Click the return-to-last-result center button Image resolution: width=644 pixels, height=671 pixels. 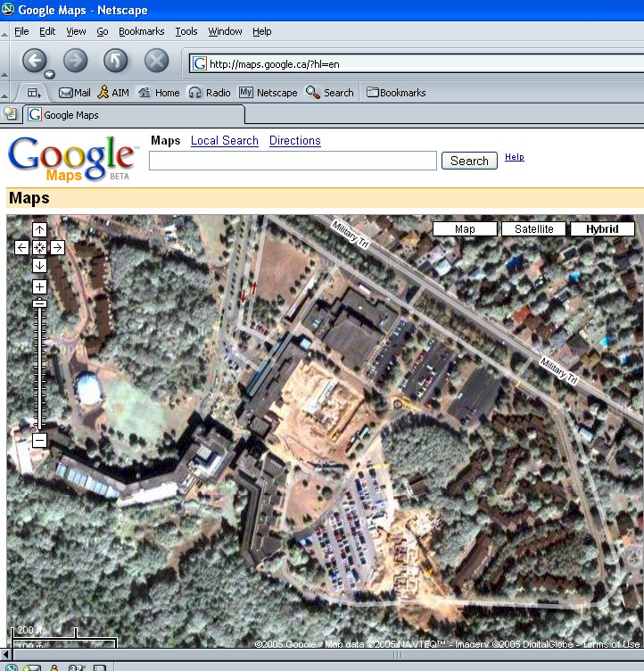pos(39,247)
